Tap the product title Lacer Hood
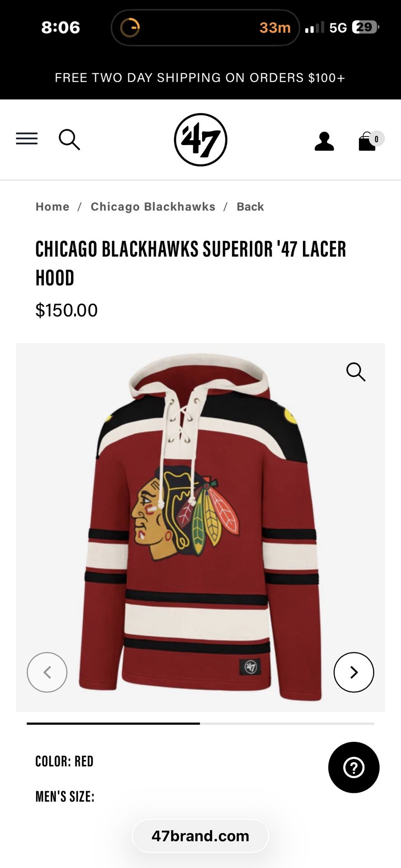This screenshot has height=868, width=401. tap(191, 263)
